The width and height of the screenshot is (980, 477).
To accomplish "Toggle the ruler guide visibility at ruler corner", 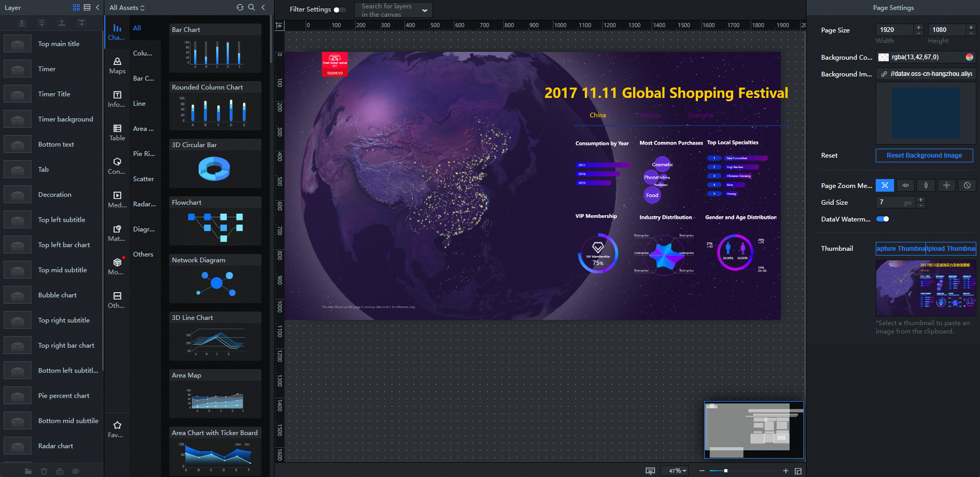I will (x=279, y=25).
